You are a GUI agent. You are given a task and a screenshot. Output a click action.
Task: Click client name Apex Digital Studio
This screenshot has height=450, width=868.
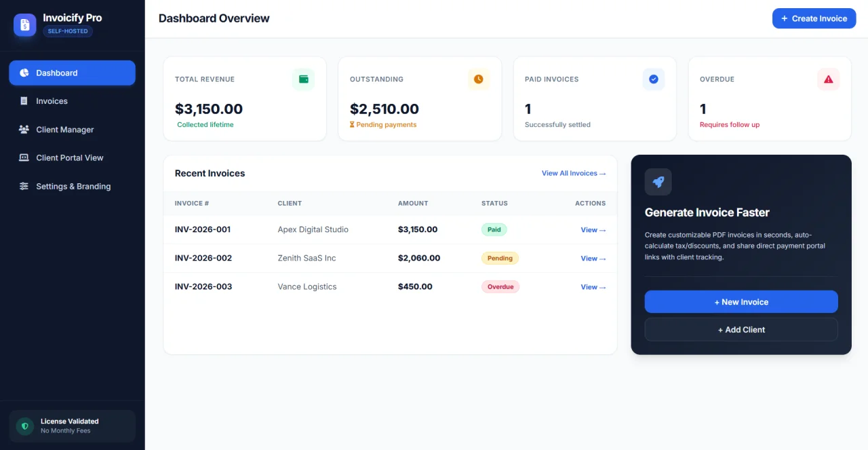click(313, 229)
